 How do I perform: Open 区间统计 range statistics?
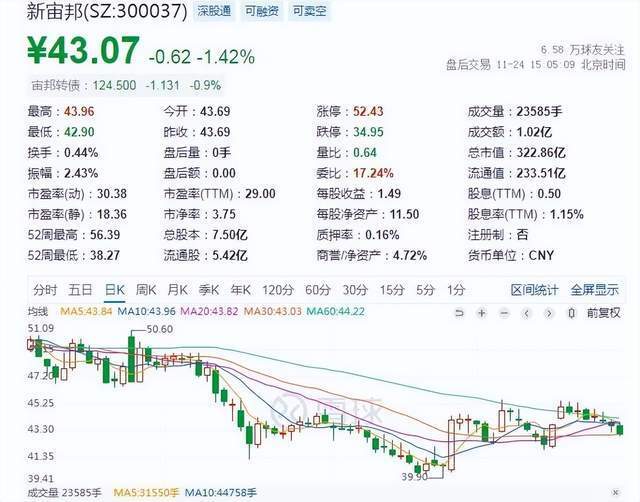(534, 290)
